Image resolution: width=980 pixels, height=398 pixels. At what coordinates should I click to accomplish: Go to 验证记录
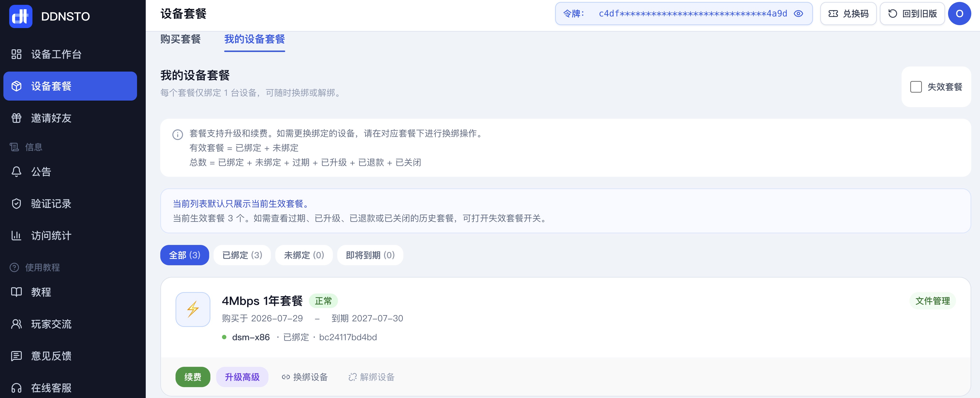coord(70,204)
